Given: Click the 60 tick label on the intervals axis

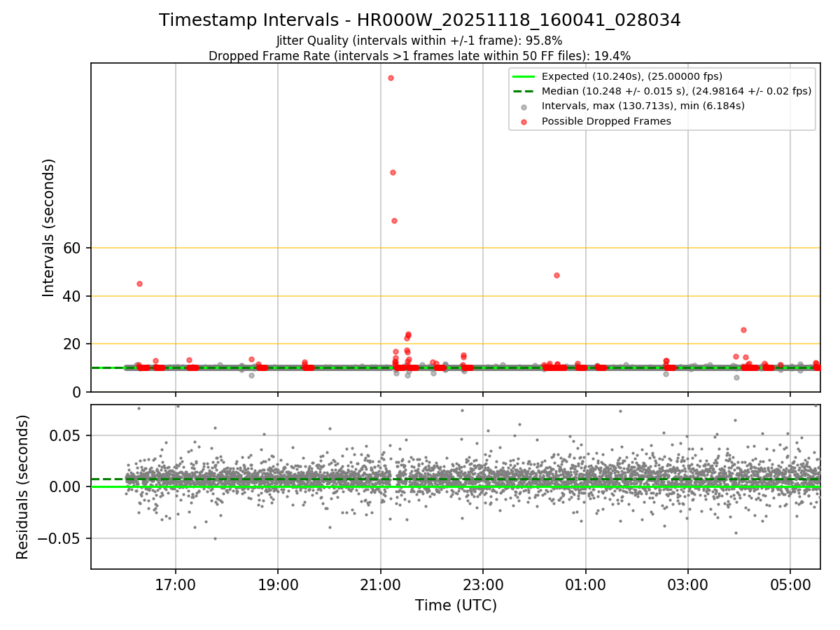Looking at the screenshot, I should click(73, 248).
